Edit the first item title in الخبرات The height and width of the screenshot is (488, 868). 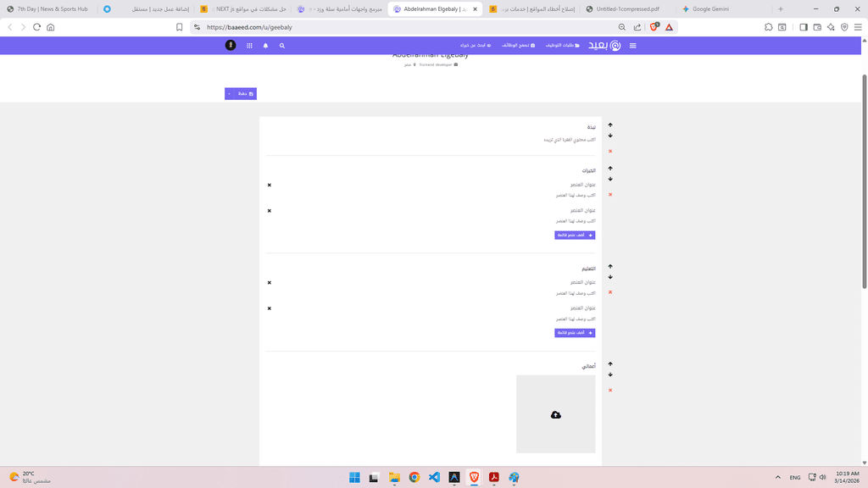click(x=583, y=185)
